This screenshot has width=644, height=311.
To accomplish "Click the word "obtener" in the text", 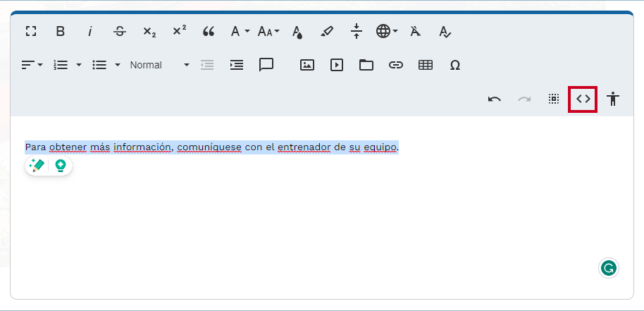I will coord(68,147).
